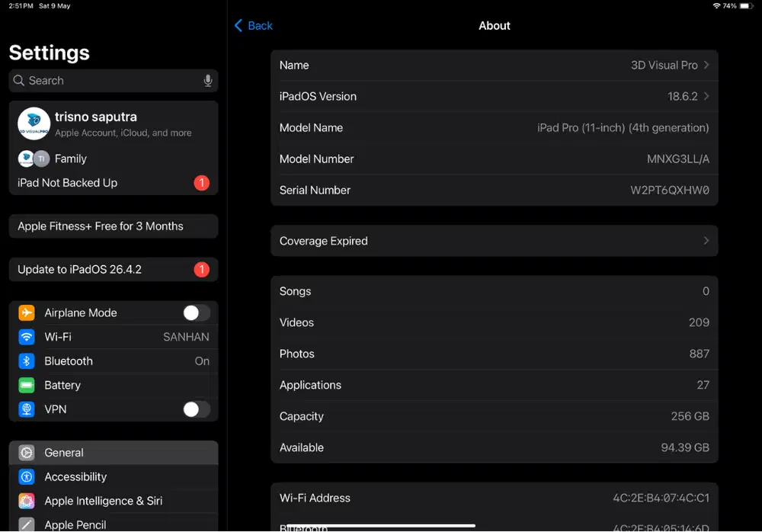Click the green Battery icon
Image resolution: width=762 pixels, height=532 pixels.
[x=26, y=385]
